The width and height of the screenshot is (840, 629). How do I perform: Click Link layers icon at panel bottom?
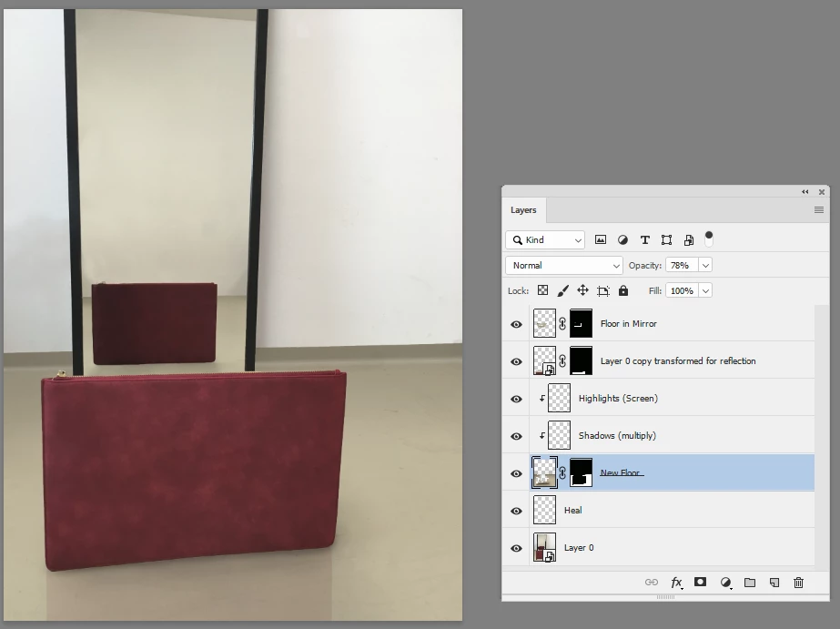652,583
